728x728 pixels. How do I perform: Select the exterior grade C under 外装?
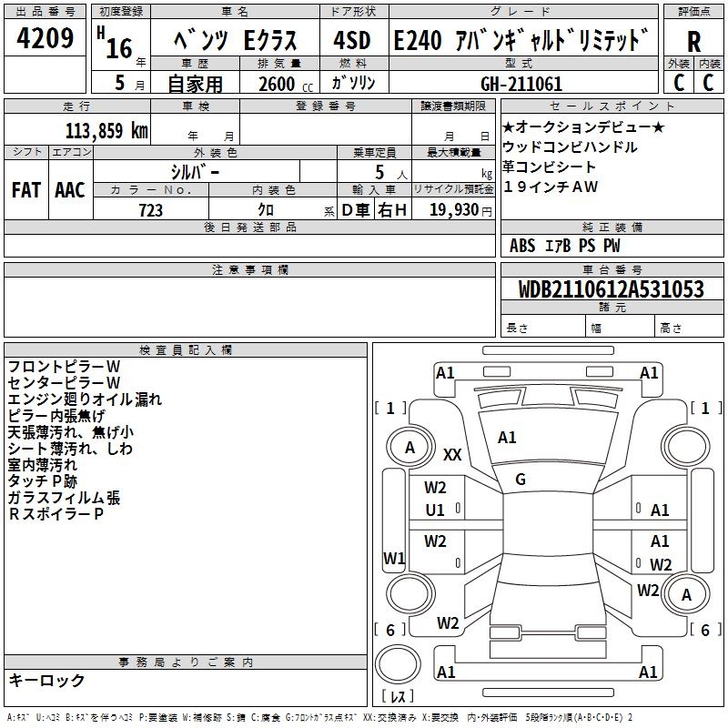point(679,83)
